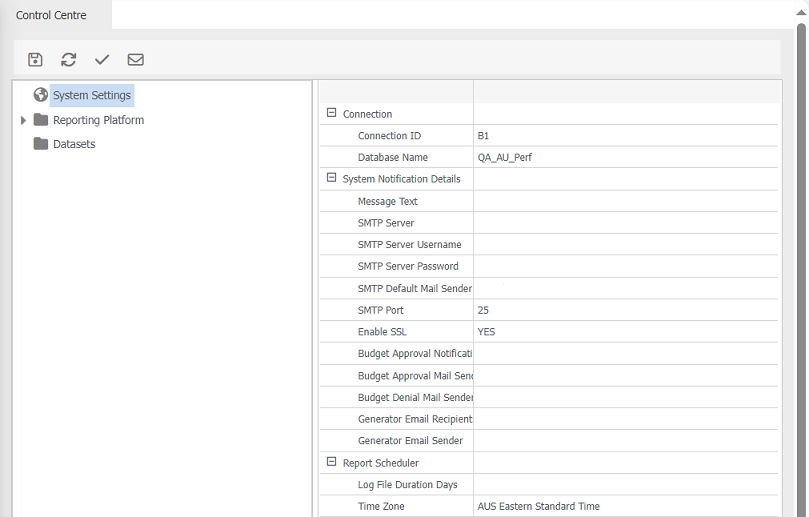Select Datasets tree node

[74, 144]
